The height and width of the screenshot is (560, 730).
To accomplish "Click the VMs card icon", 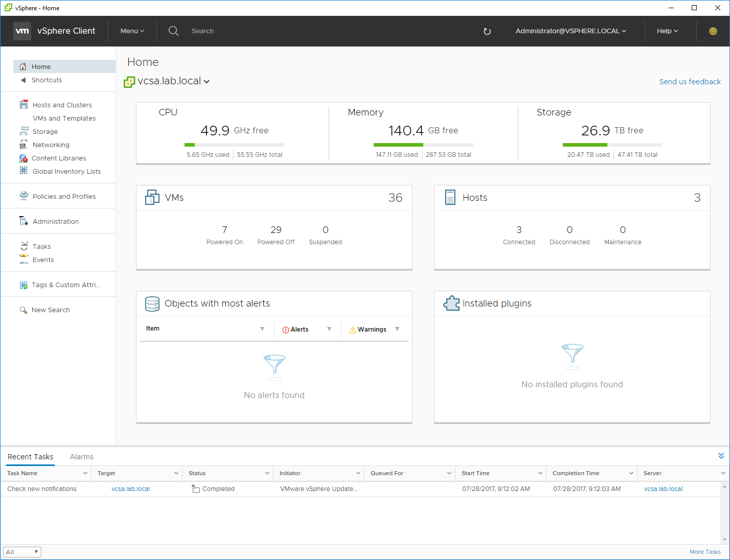I will [x=152, y=197].
